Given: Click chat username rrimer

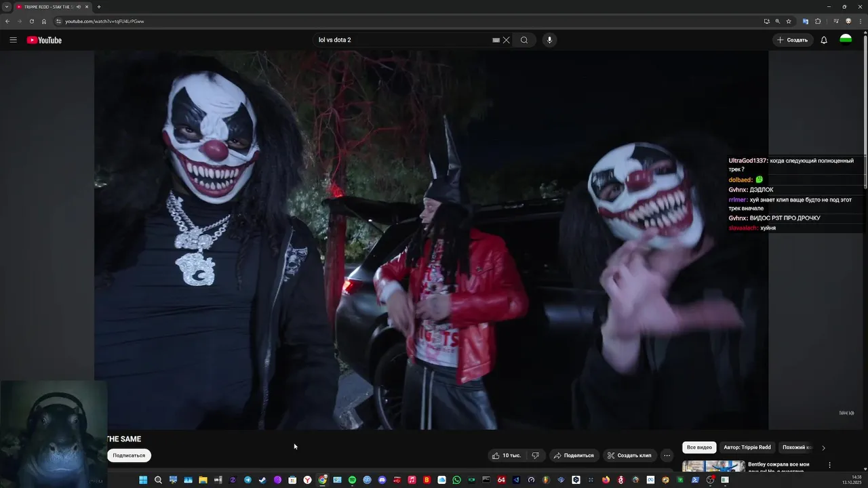Looking at the screenshot, I should (738, 199).
